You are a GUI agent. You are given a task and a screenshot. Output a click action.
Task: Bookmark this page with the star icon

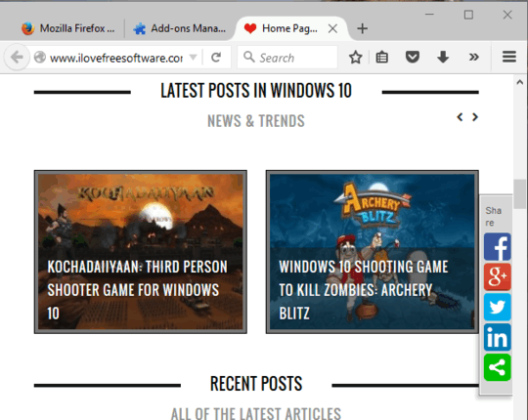coord(355,58)
